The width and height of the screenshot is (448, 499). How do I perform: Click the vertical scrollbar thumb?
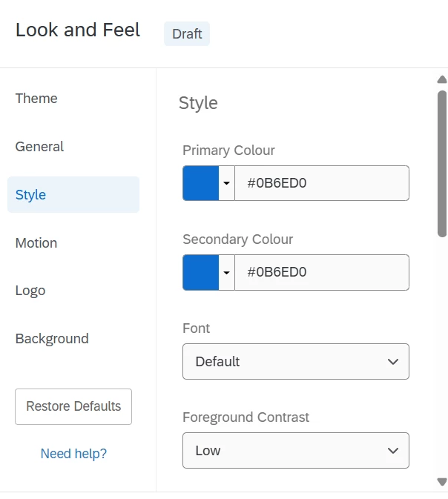[x=442, y=164]
